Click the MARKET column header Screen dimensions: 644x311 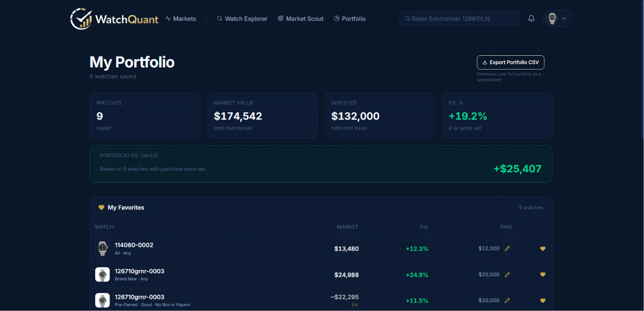[x=348, y=227]
